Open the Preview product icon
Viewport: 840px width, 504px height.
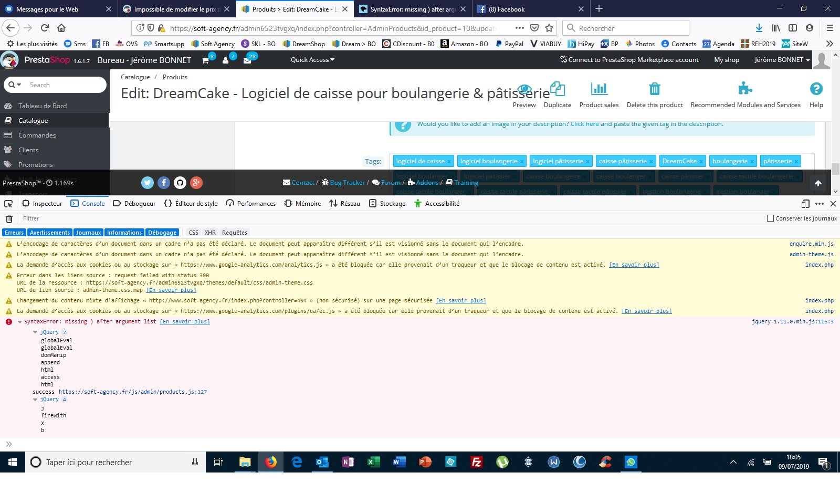coord(524,89)
